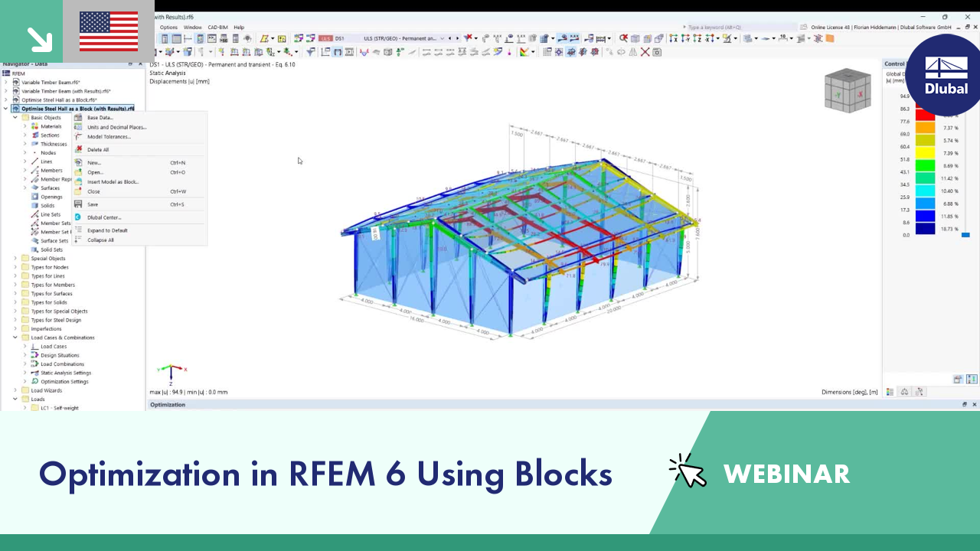This screenshot has width=980, height=551.
Task: Open the Options menu
Action: pyautogui.click(x=168, y=27)
